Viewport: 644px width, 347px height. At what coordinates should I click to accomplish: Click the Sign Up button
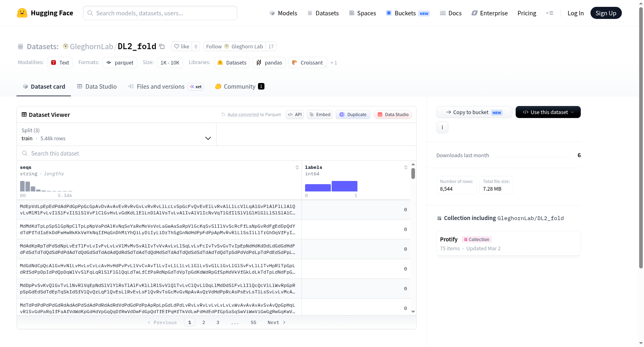606,13
